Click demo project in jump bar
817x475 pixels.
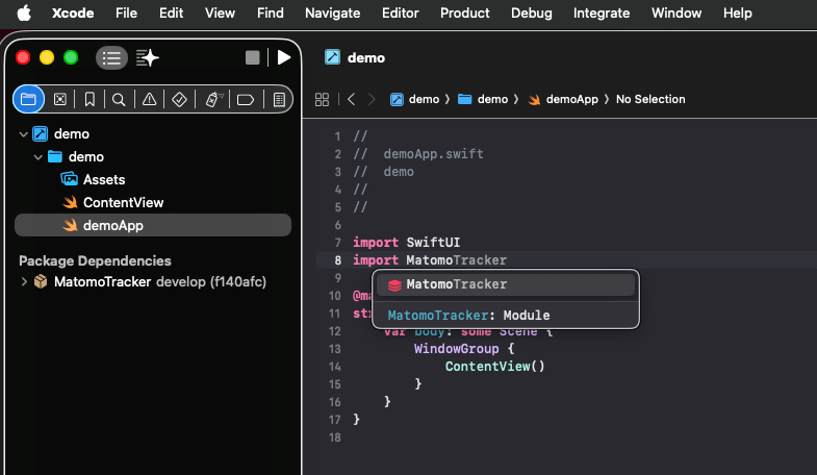[415, 99]
